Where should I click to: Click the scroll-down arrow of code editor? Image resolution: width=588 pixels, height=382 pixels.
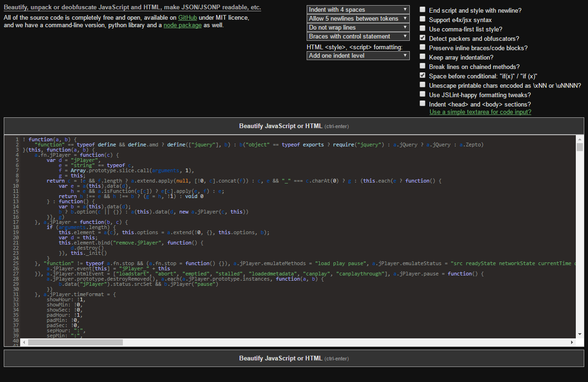(x=580, y=334)
